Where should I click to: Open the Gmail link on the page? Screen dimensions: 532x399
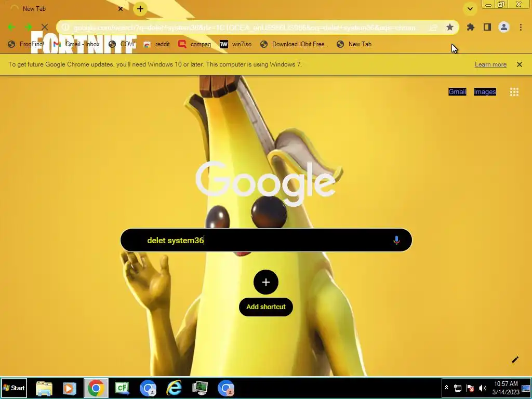[x=457, y=91]
